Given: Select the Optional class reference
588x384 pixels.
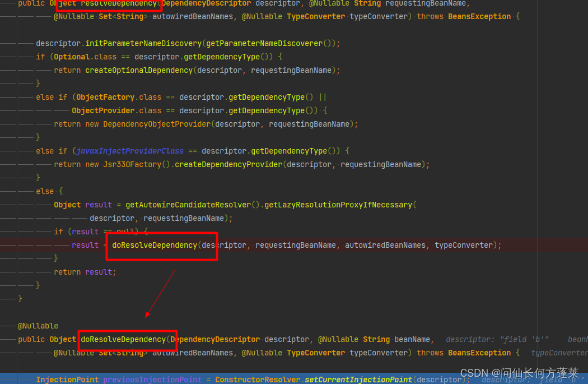Looking at the screenshot, I should click(72, 57).
